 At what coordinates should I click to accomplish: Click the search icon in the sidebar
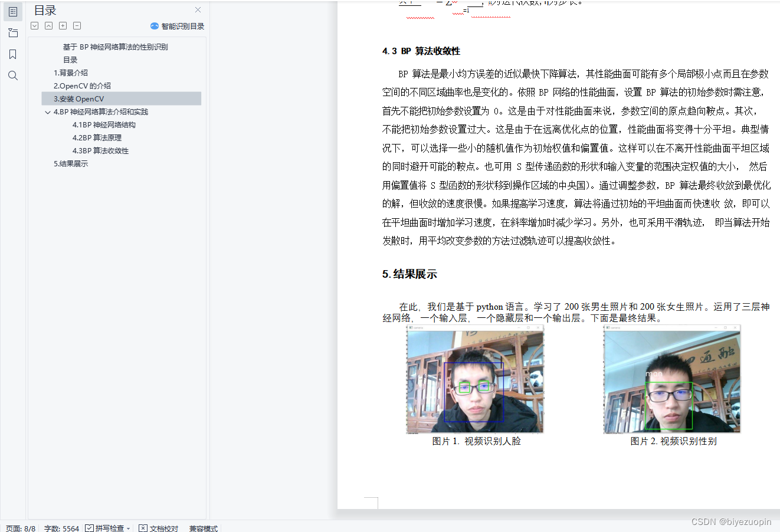click(12, 75)
